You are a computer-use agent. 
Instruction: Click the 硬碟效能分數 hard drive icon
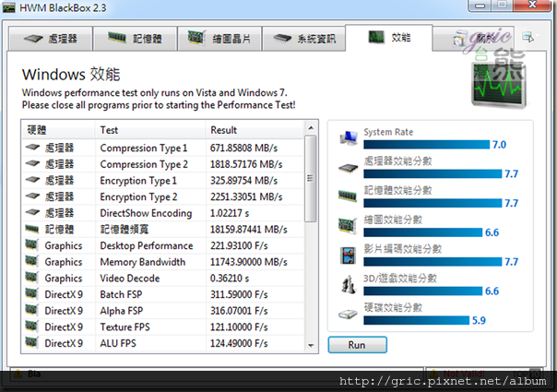(348, 315)
